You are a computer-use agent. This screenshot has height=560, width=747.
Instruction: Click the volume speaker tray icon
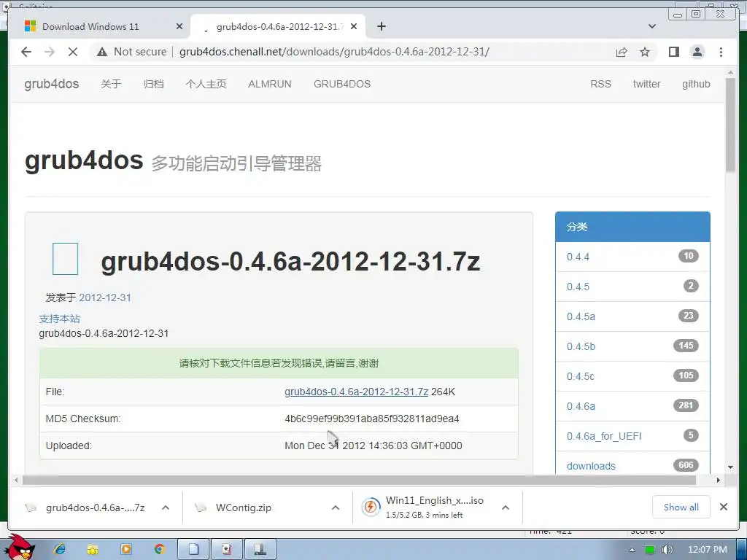click(x=667, y=550)
